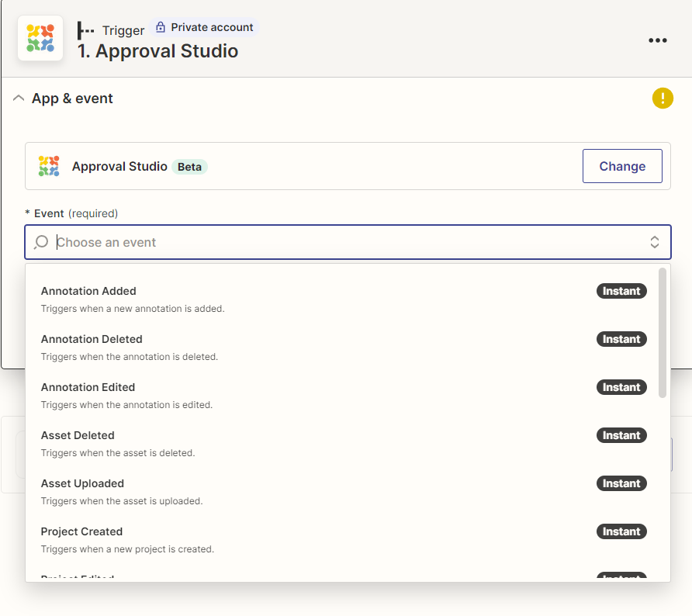Image resolution: width=692 pixels, height=616 pixels.
Task: Open the three-dot more options menu
Action: 657,40
